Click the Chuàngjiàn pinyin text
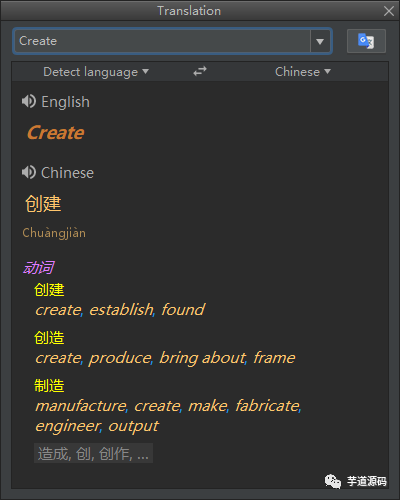The width and height of the screenshot is (400, 500). (54, 233)
